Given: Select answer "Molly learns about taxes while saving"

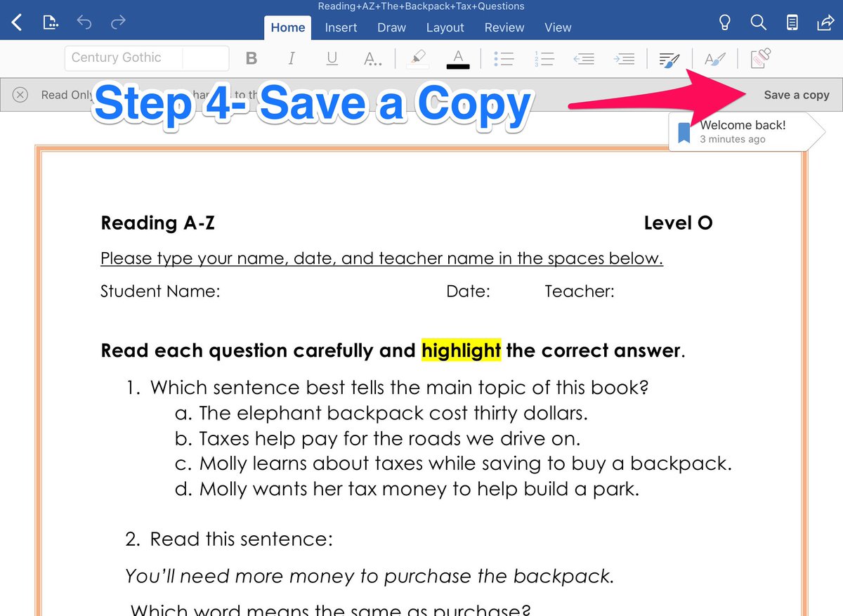Looking at the screenshot, I should point(465,464).
